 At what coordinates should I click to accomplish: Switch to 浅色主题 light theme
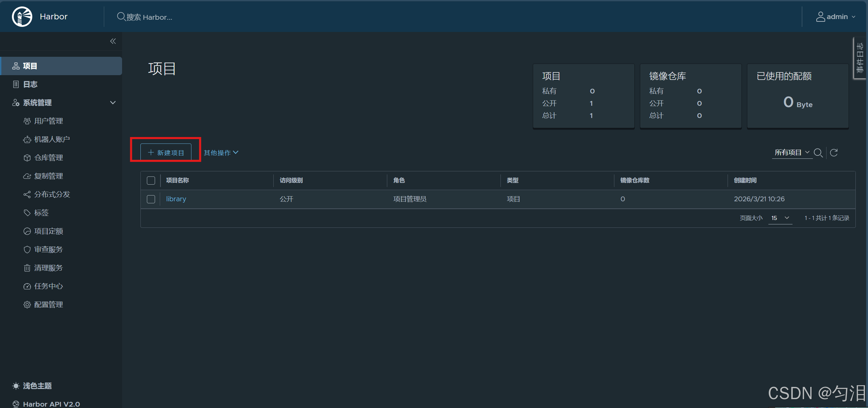pos(37,386)
